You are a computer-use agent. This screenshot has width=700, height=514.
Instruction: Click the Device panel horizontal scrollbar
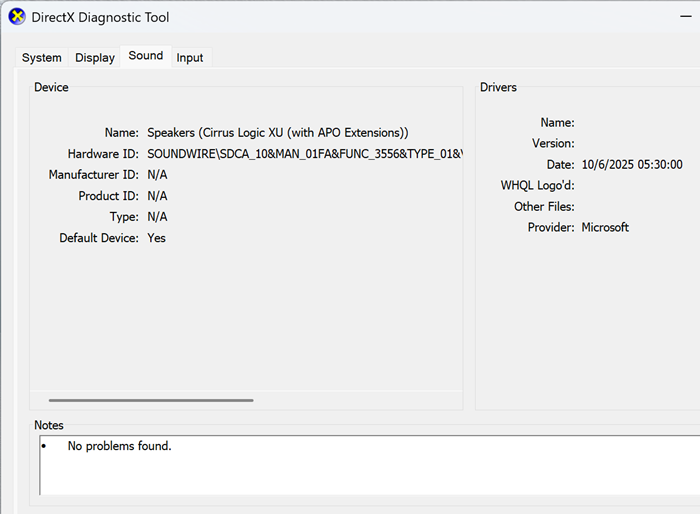(151, 400)
